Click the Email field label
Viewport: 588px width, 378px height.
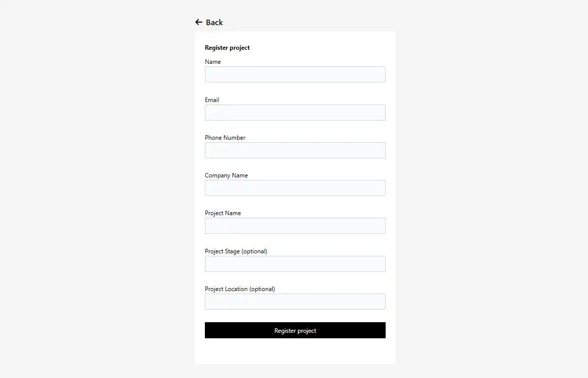(x=211, y=100)
